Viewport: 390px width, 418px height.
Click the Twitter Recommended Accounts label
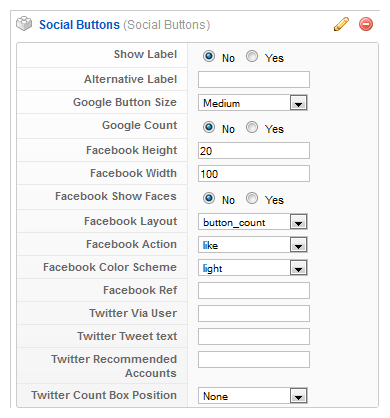[x=114, y=366]
